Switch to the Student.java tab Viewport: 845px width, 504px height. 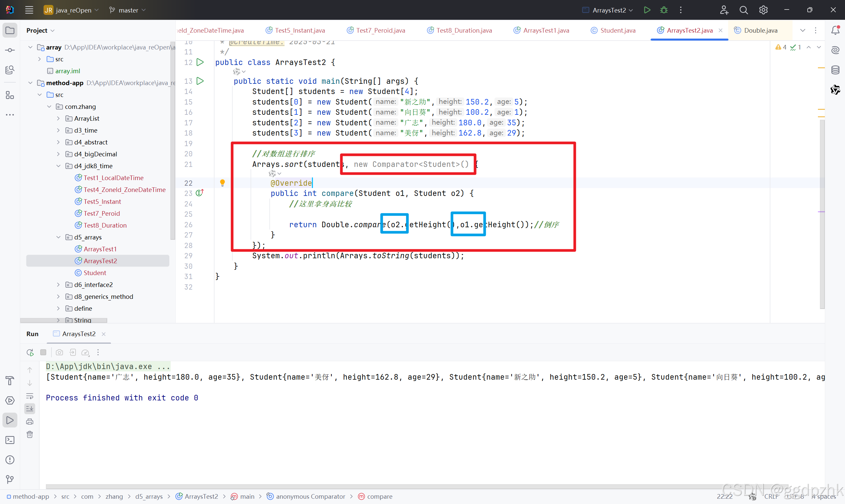click(x=617, y=30)
